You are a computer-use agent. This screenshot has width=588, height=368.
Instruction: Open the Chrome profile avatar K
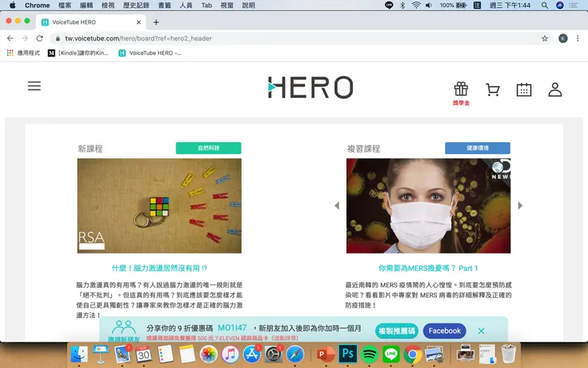coord(563,38)
